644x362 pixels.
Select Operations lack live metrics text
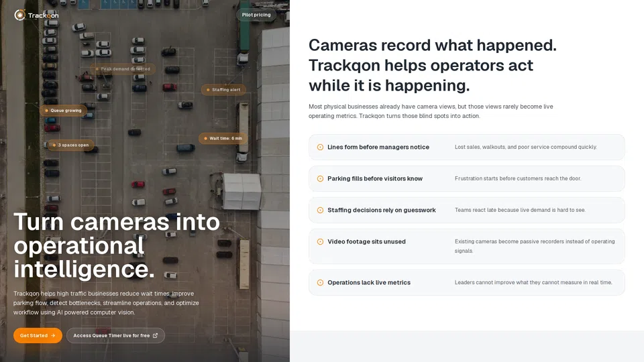369,282
